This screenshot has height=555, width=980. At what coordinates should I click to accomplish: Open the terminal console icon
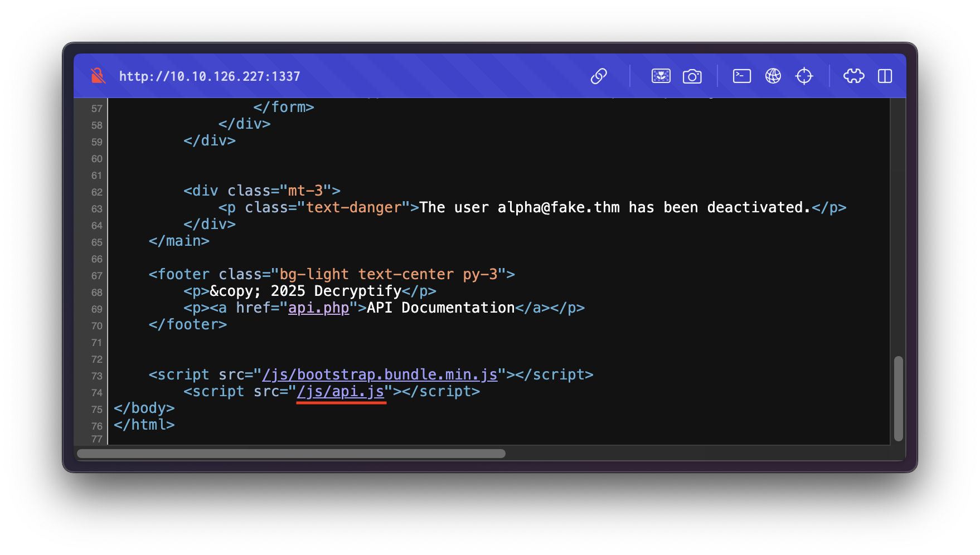click(742, 76)
